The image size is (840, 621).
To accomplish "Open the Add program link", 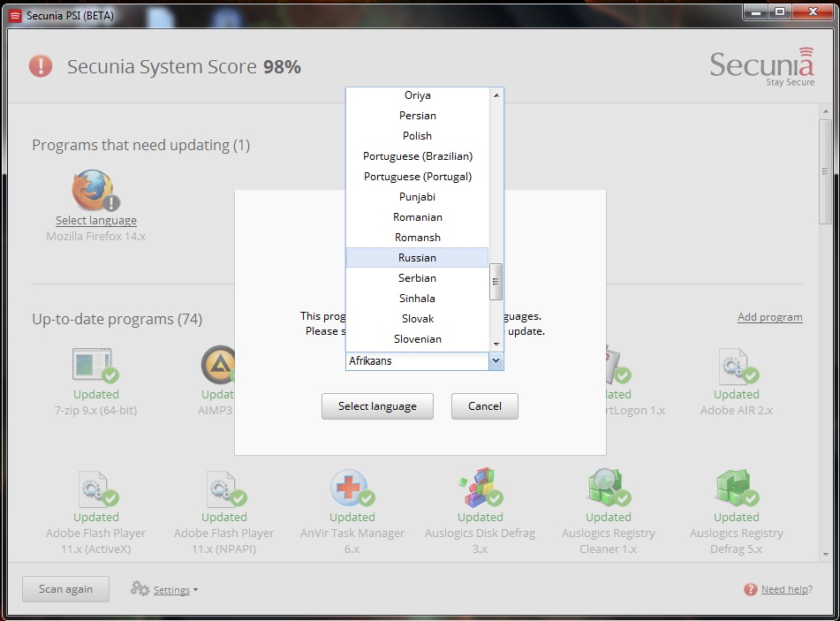I will tap(770, 317).
